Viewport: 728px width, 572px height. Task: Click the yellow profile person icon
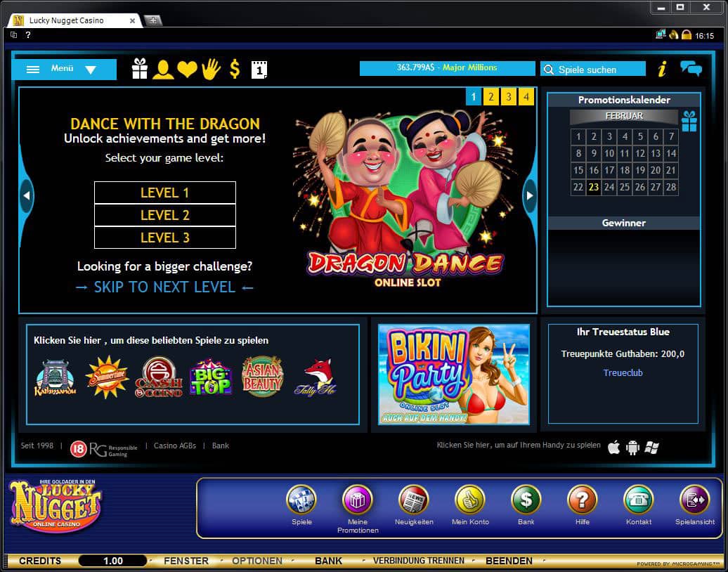[163, 69]
